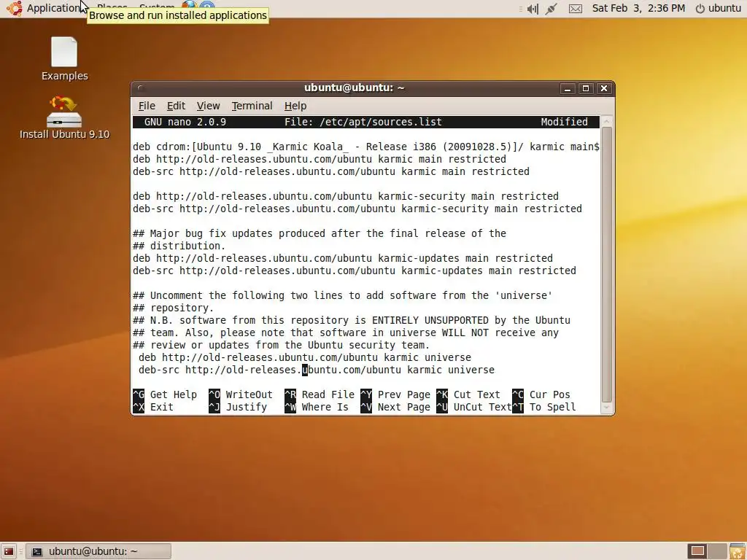
Task: Select the Install Ubuntu 9.10 desktop icon
Action: [x=64, y=117]
